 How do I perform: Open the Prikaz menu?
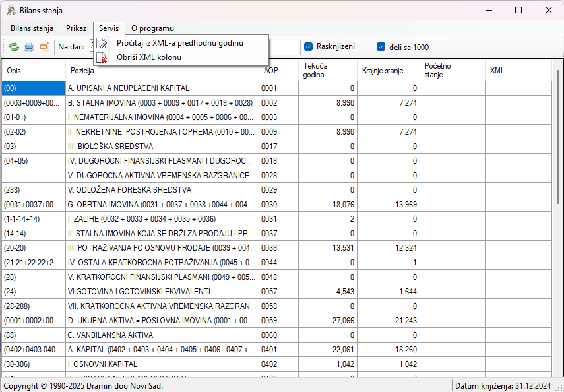77,28
